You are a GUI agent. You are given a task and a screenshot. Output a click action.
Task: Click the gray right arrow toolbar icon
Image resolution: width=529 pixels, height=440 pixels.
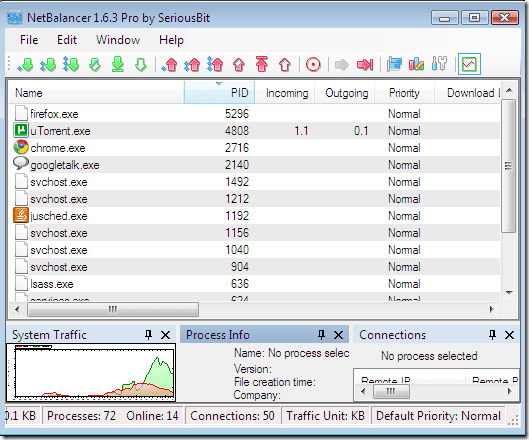pyautogui.click(x=341, y=64)
